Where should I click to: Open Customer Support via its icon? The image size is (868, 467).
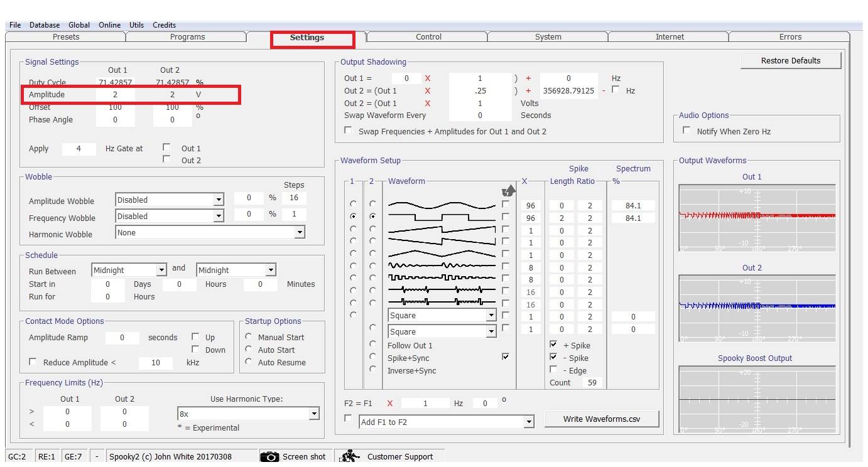(x=350, y=456)
